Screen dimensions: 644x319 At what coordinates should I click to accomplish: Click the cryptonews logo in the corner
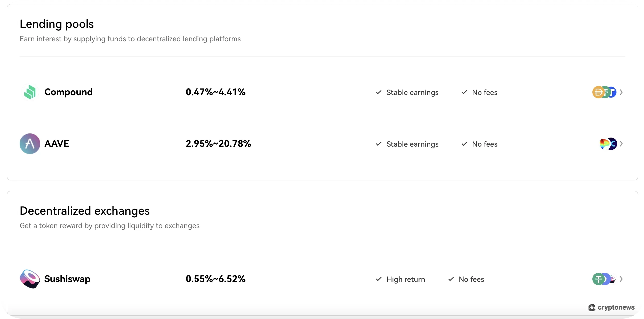point(611,307)
